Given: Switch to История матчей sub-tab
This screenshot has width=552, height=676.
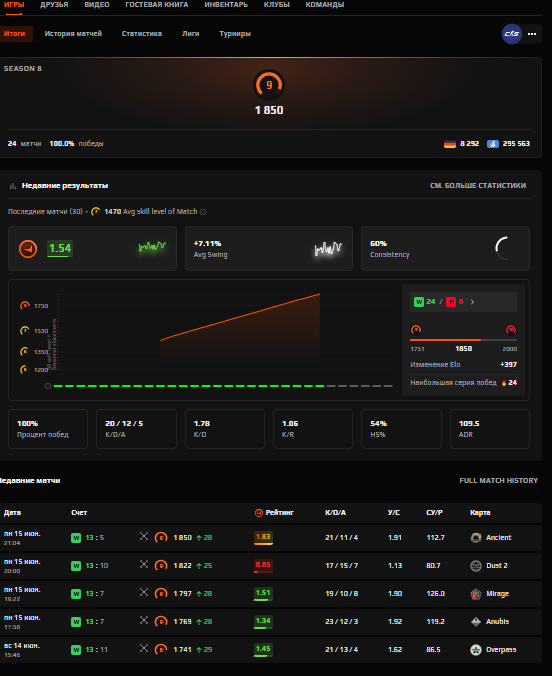Looking at the screenshot, I should click(73, 34).
